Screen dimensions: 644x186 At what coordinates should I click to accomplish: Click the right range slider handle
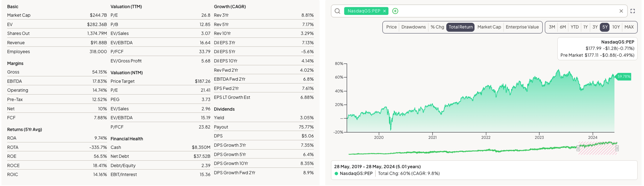(x=617, y=148)
